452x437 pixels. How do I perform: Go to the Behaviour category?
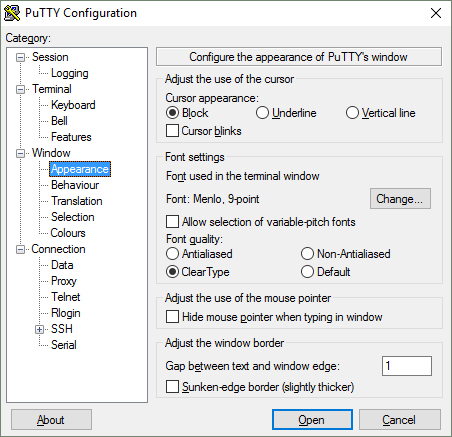tap(75, 185)
